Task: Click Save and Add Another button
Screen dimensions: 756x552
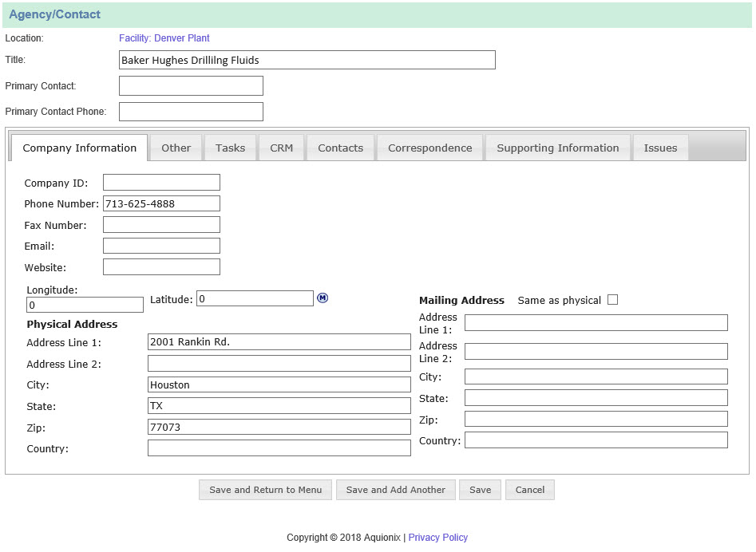Action: click(x=396, y=490)
